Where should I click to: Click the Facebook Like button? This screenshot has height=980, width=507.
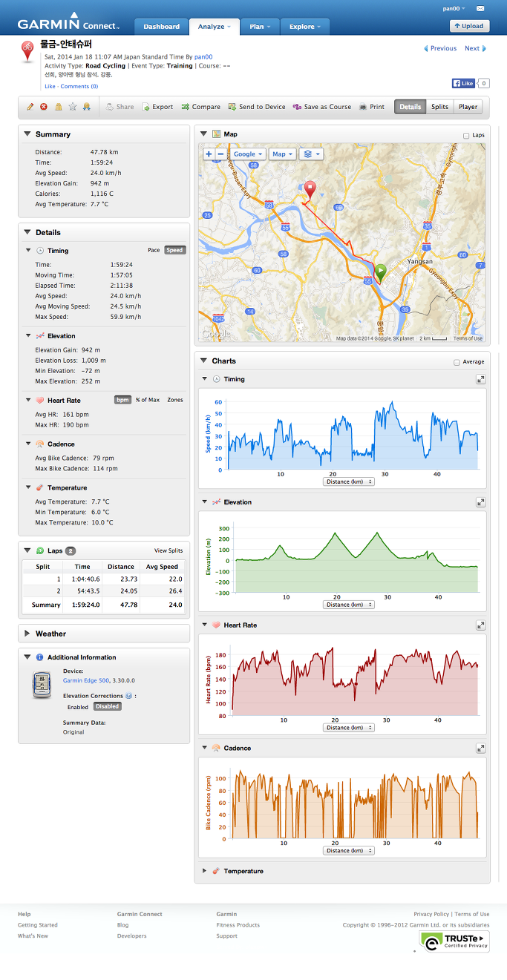[x=463, y=84]
